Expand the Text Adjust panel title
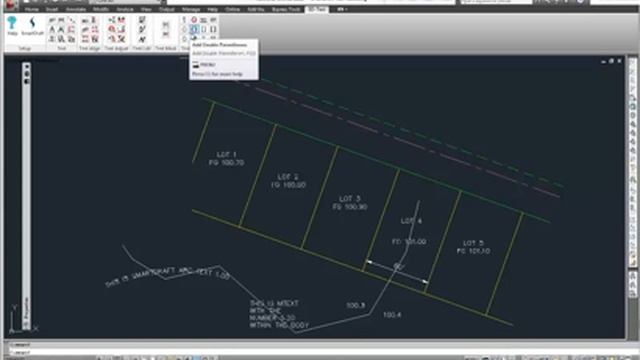Screen dimensions: 640x360 tap(116, 48)
